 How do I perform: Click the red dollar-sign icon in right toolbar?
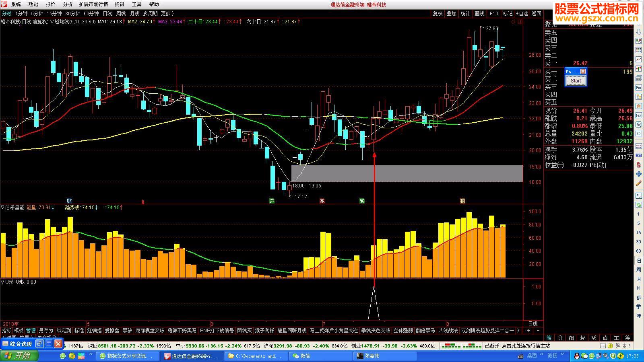coord(639,164)
